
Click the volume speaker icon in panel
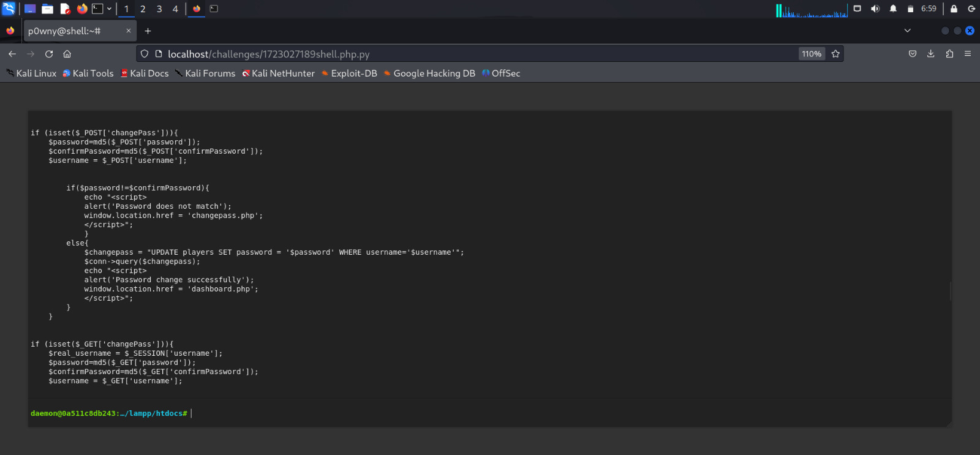click(x=875, y=9)
